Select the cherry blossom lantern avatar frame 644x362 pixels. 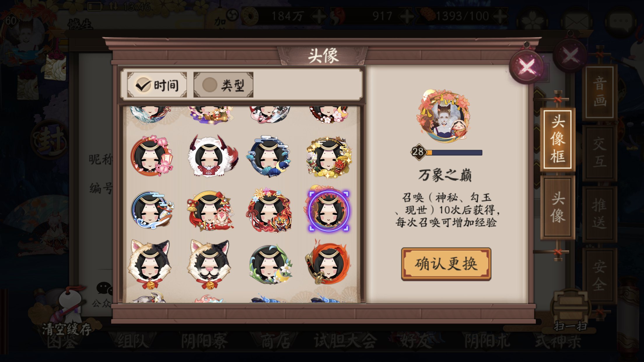pos(152,156)
